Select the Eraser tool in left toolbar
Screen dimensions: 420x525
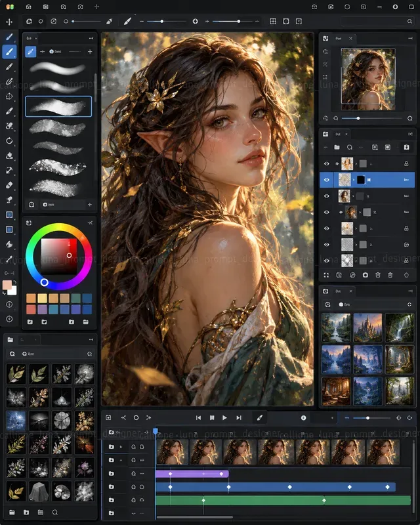click(9, 185)
